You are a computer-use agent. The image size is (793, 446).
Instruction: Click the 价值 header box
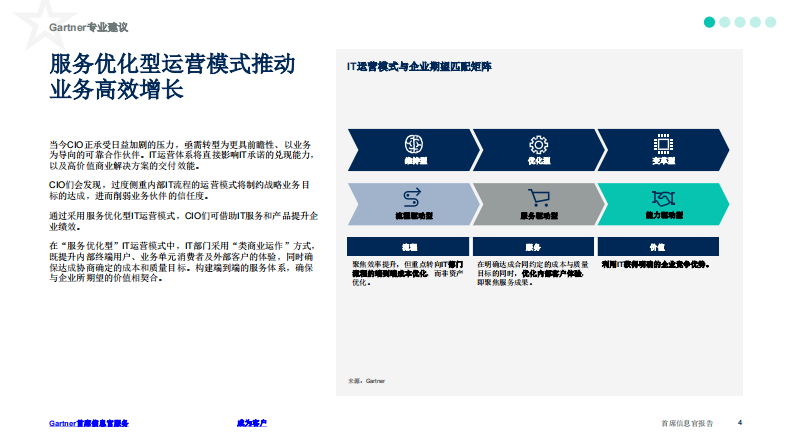[x=658, y=247]
